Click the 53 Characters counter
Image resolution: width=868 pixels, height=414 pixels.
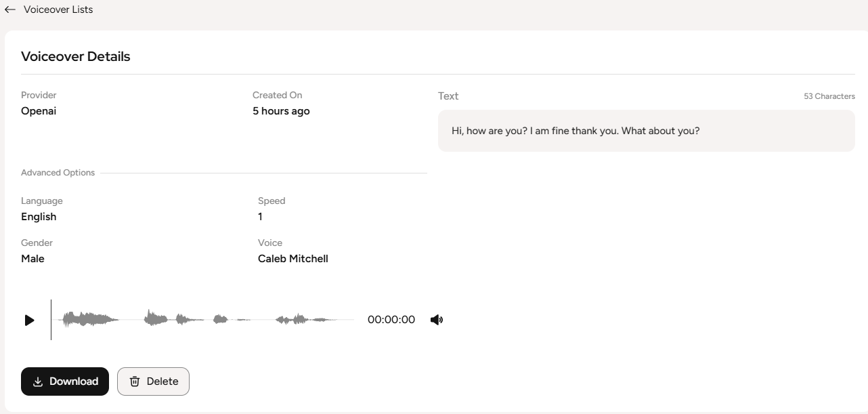(x=829, y=96)
